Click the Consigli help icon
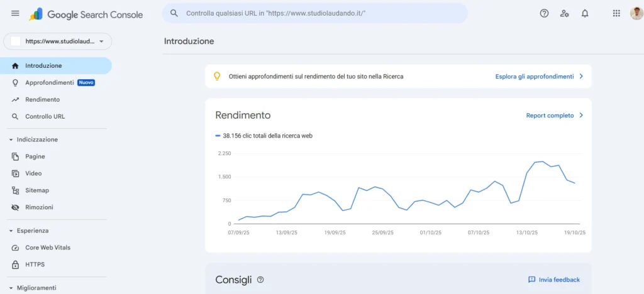 [x=260, y=280]
